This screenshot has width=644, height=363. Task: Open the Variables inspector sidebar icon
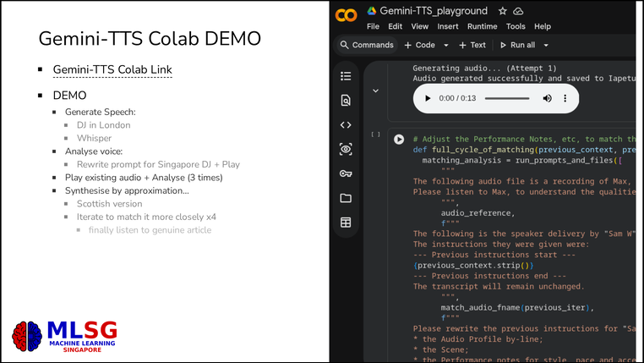346,149
